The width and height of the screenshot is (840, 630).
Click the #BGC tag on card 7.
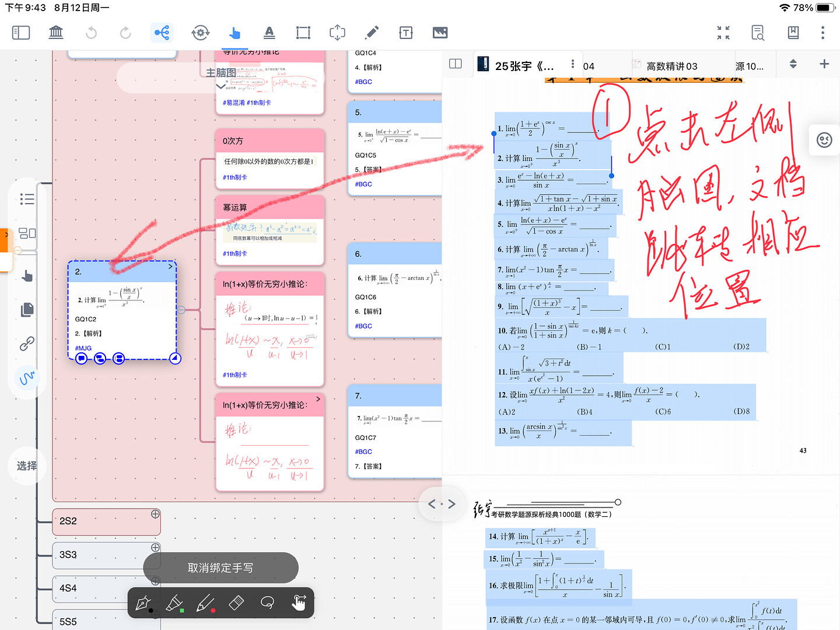[x=363, y=452]
